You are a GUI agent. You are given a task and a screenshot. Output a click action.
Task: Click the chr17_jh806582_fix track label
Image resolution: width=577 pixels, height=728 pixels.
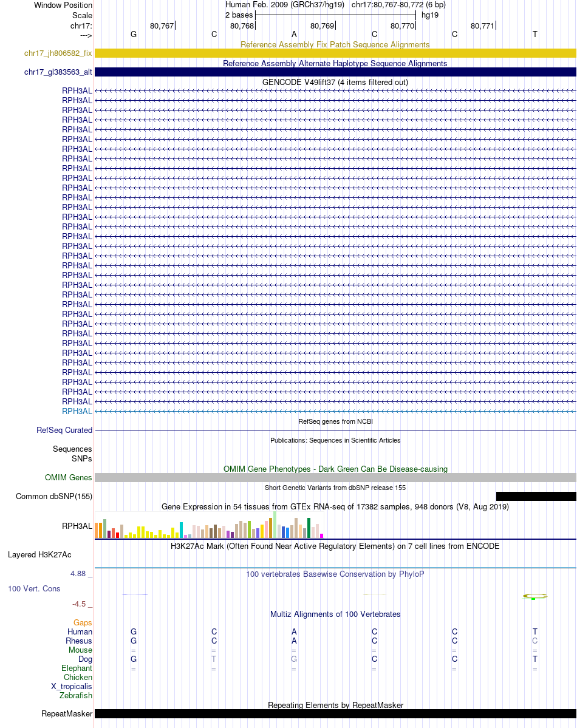(58, 53)
